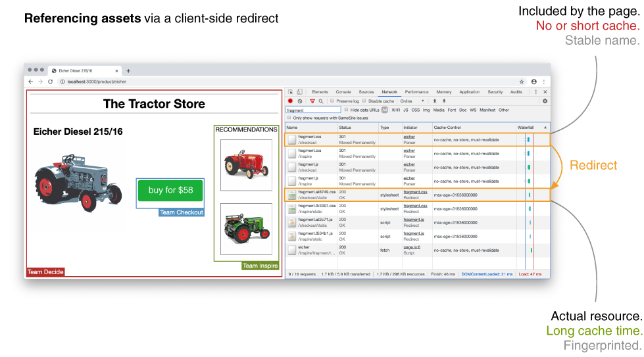Tick the Hide data URLs checkbox
This screenshot has width=644, height=357.
347,110
